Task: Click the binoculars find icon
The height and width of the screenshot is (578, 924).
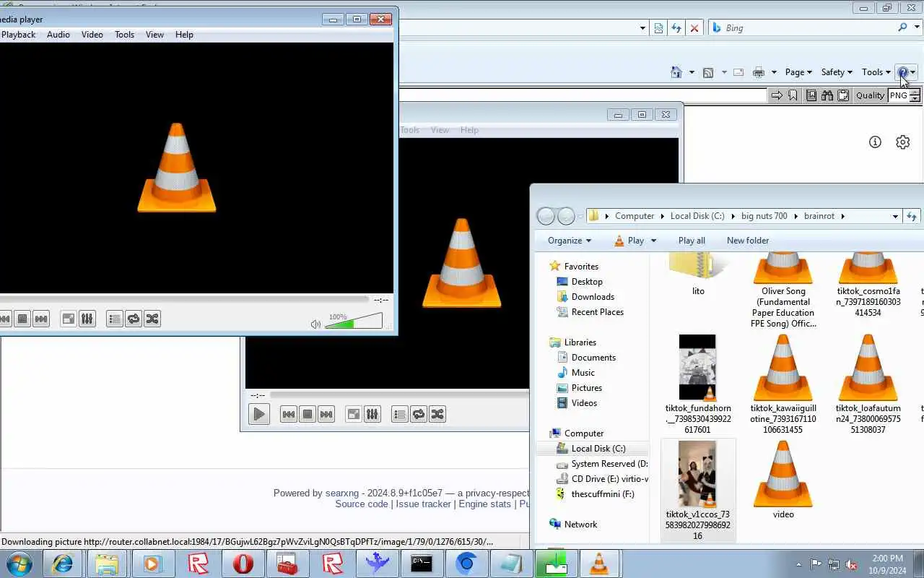Action: tap(827, 95)
